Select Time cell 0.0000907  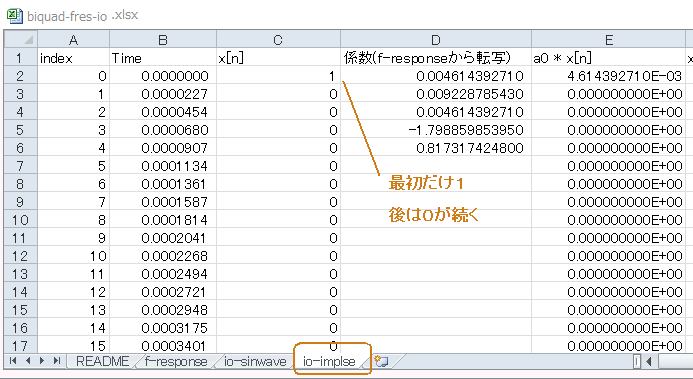[x=163, y=148]
